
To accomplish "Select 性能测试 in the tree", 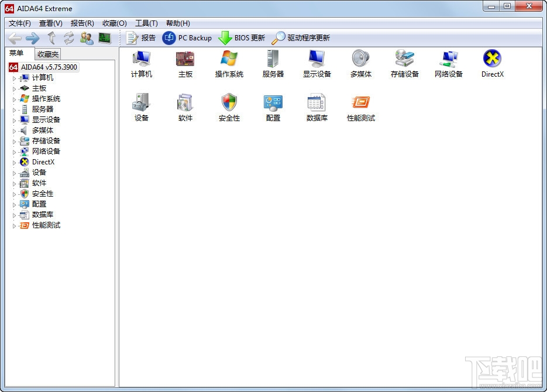I will 46,225.
